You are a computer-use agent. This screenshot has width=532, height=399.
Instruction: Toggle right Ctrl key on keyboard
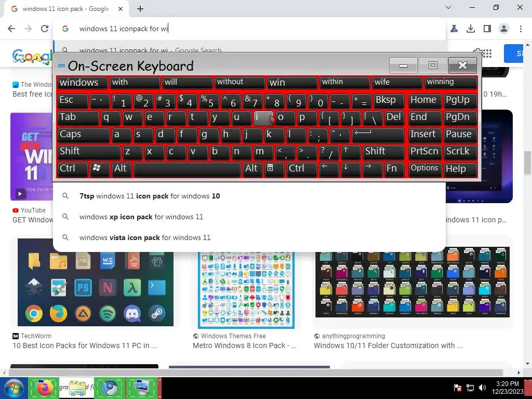coord(302,169)
